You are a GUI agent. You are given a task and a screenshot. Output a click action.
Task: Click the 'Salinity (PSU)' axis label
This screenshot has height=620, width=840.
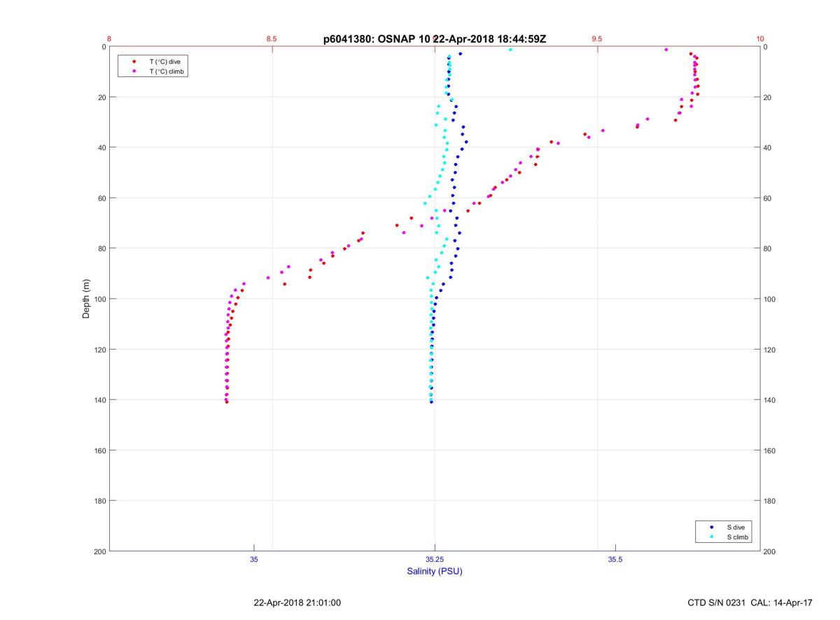click(435, 571)
